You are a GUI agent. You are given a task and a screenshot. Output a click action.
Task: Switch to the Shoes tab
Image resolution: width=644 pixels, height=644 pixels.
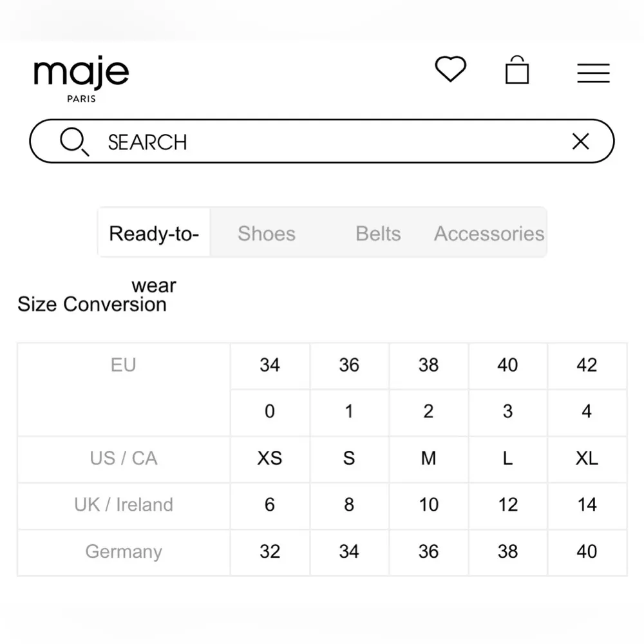[267, 233]
